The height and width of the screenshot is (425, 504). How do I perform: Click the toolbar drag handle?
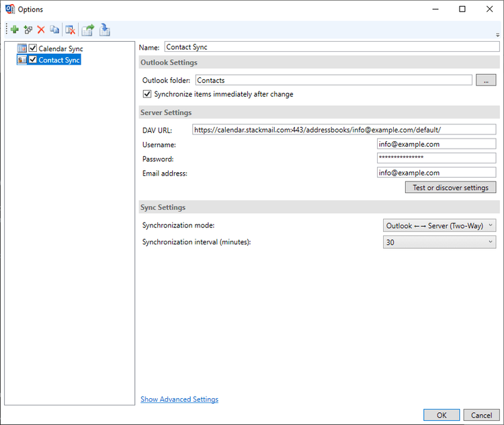7,30
